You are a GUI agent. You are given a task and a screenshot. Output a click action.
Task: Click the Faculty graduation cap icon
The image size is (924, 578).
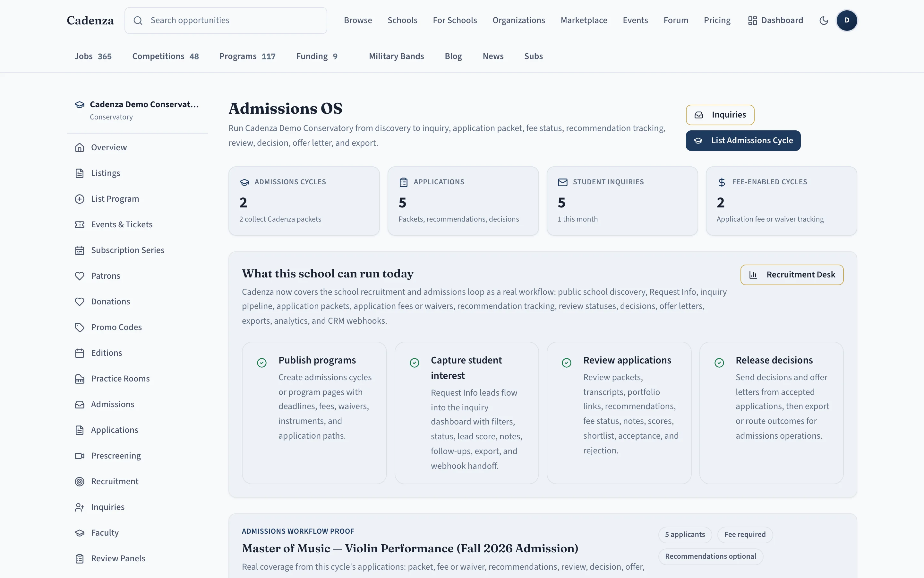(x=80, y=533)
